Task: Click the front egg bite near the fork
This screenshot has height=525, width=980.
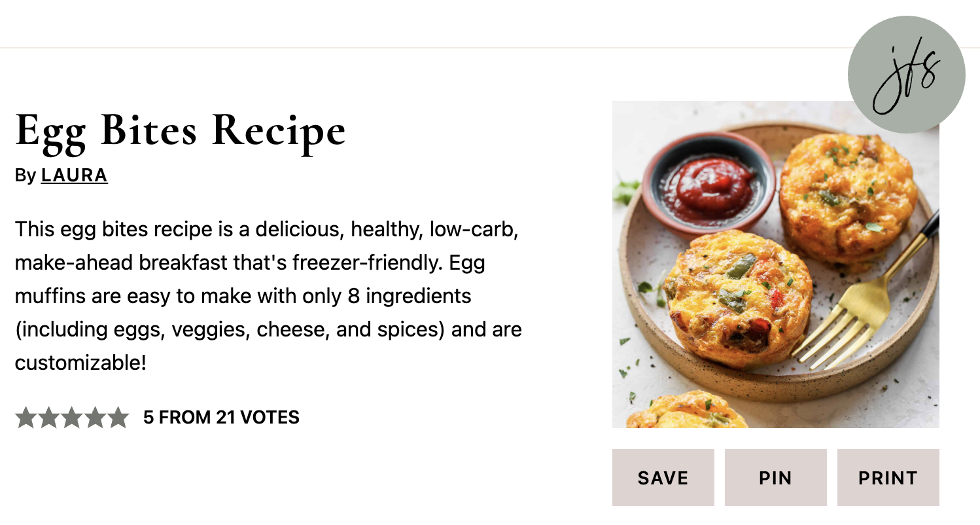Action: pos(738,295)
